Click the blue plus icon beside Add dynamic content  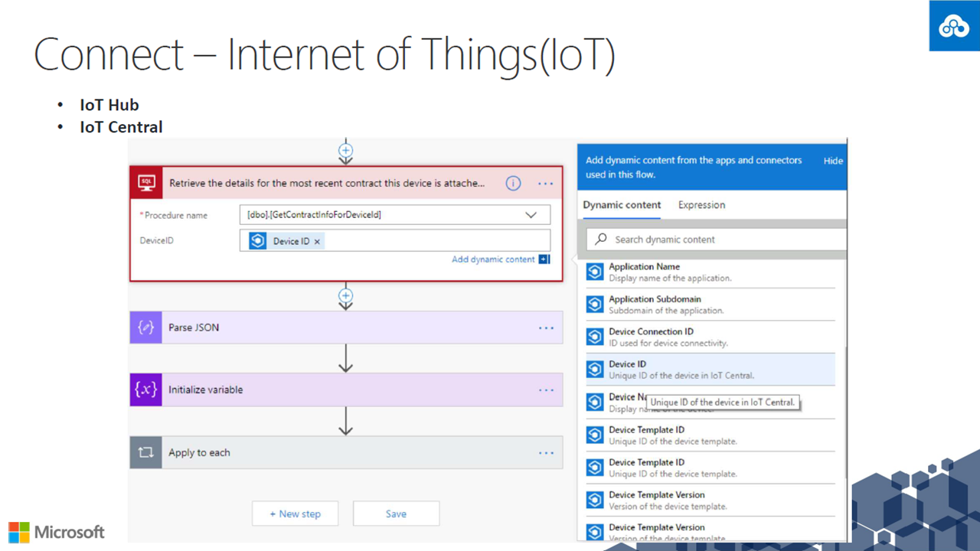[544, 259]
